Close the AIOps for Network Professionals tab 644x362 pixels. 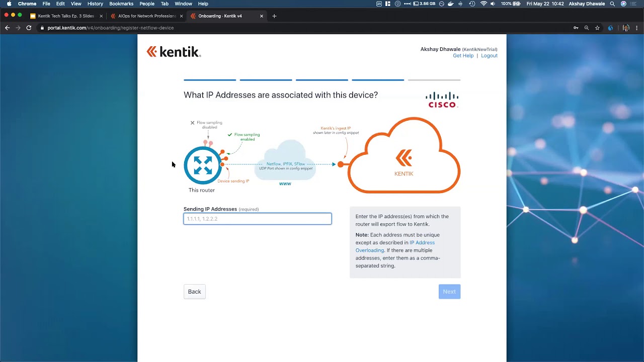click(x=181, y=16)
